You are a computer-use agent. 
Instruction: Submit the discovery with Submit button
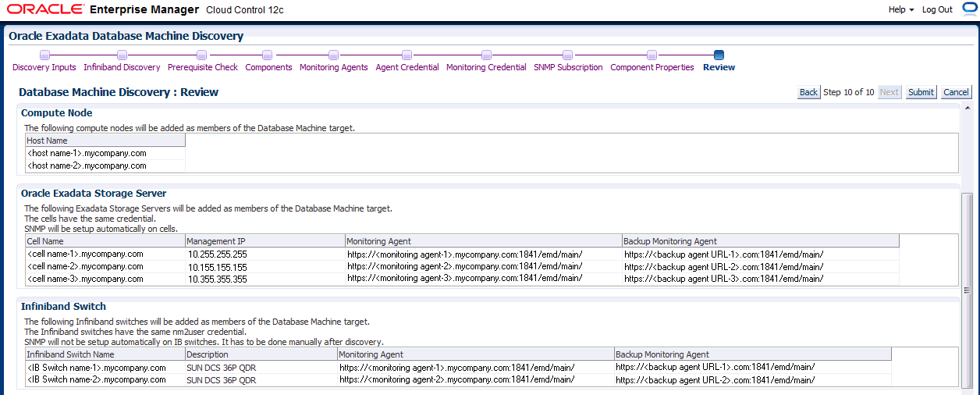[x=921, y=92]
